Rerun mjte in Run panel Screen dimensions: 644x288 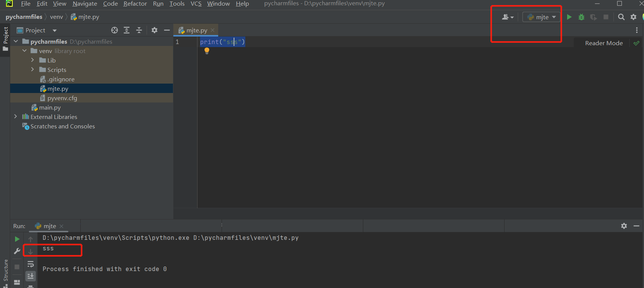coord(17,239)
